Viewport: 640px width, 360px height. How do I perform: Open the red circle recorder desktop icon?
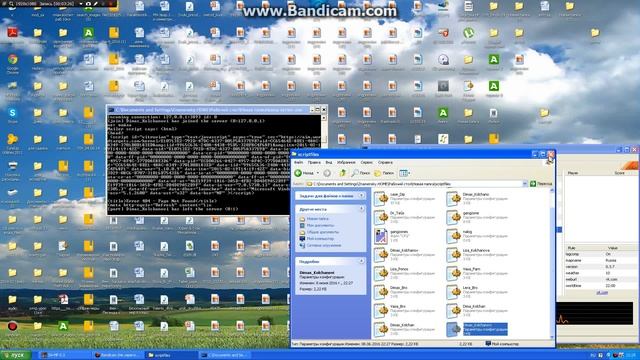click(12, 326)
